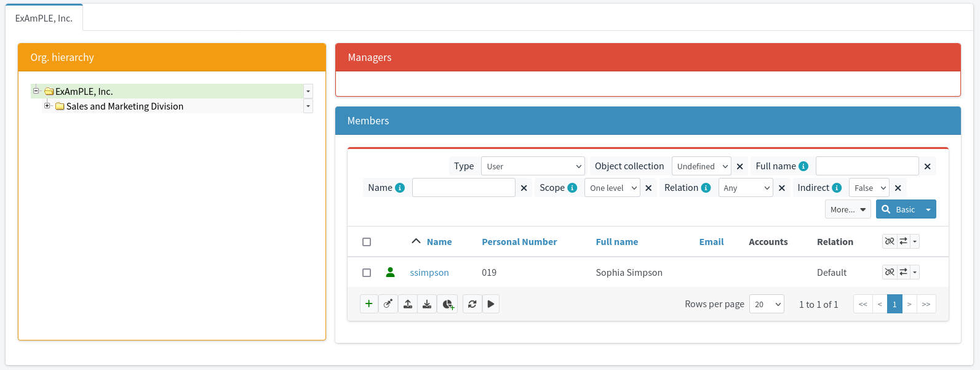Open the Type dropdown set to User

(532, 166)
